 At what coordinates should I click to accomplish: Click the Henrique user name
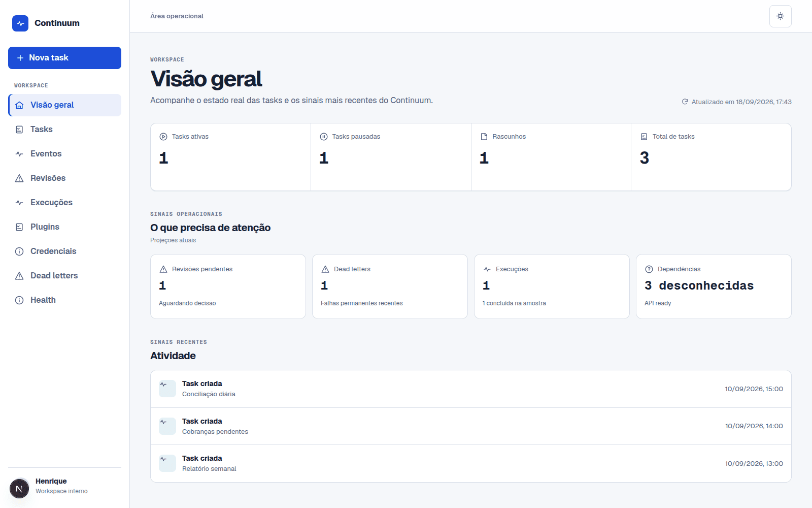(x=51, y=481)
